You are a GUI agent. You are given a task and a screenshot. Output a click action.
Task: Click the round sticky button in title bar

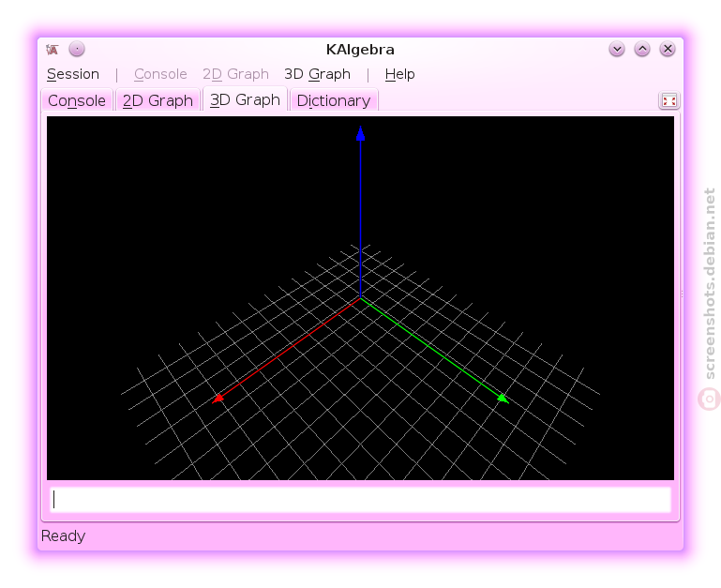pos(77,49)
